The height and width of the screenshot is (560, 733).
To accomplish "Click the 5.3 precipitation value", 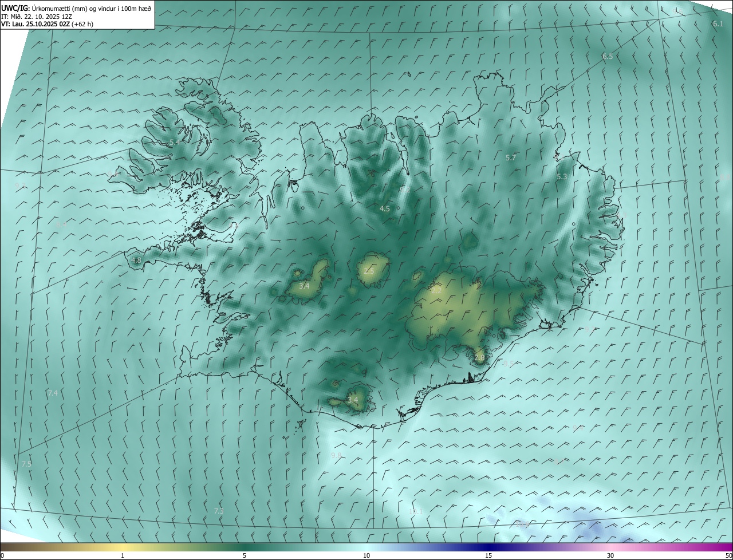I will pos(562,177).
